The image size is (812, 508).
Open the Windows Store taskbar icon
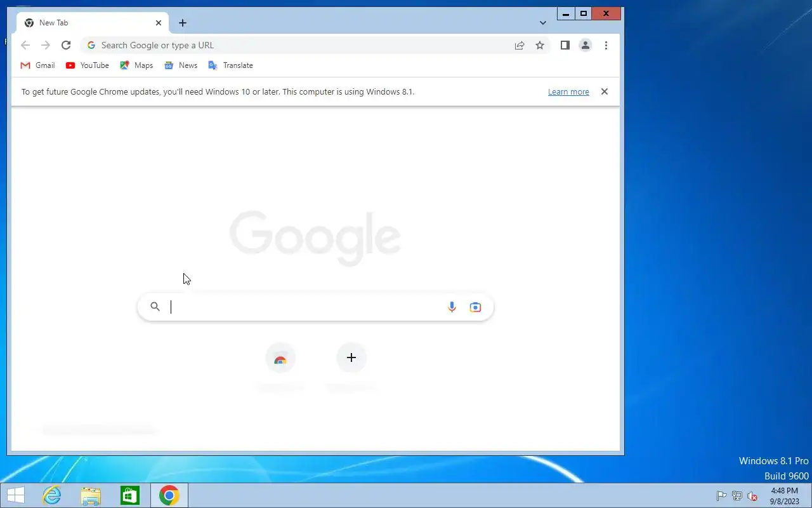point(130,495)
